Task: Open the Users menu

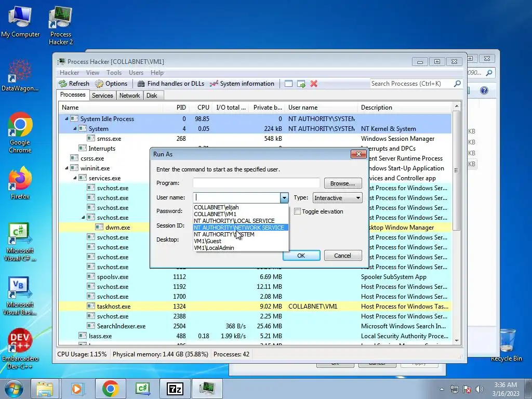Action: 136,73
